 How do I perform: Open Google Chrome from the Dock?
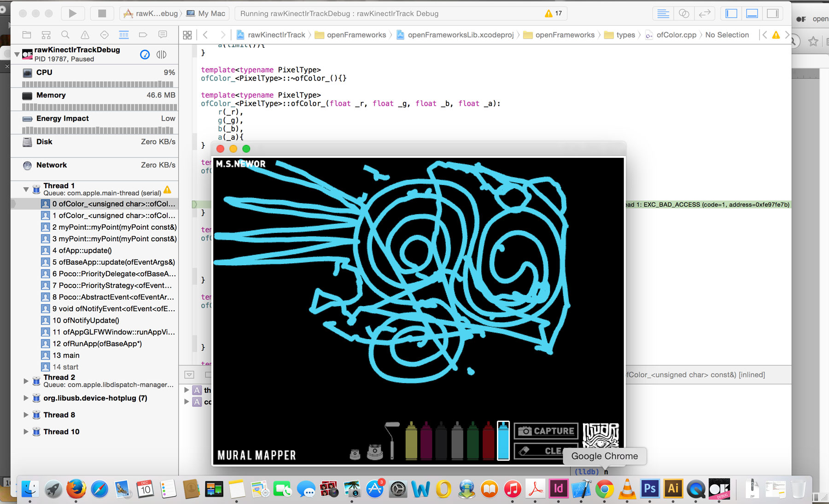coord(604,489)
